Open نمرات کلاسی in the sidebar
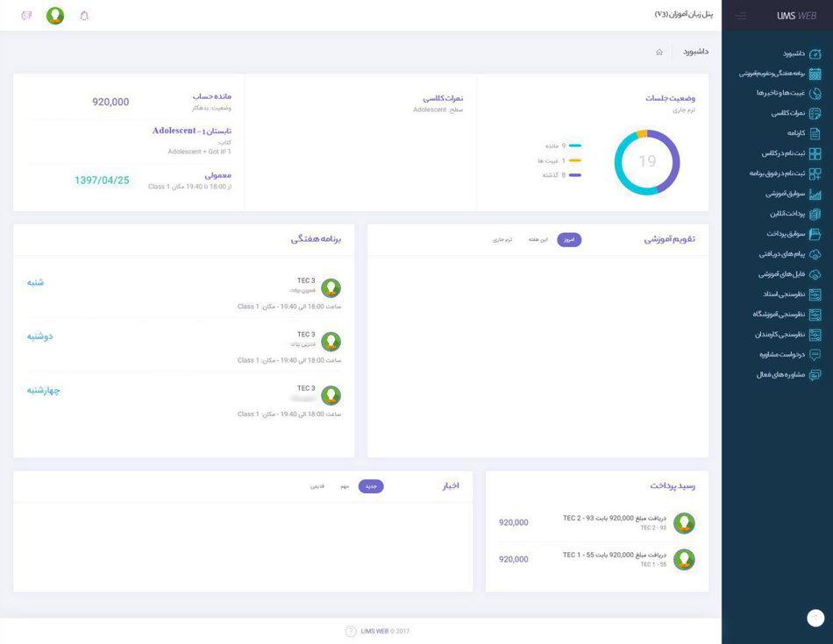Viewport: 833px width, 644px height. pyautogui.click(x=796, y=114)
